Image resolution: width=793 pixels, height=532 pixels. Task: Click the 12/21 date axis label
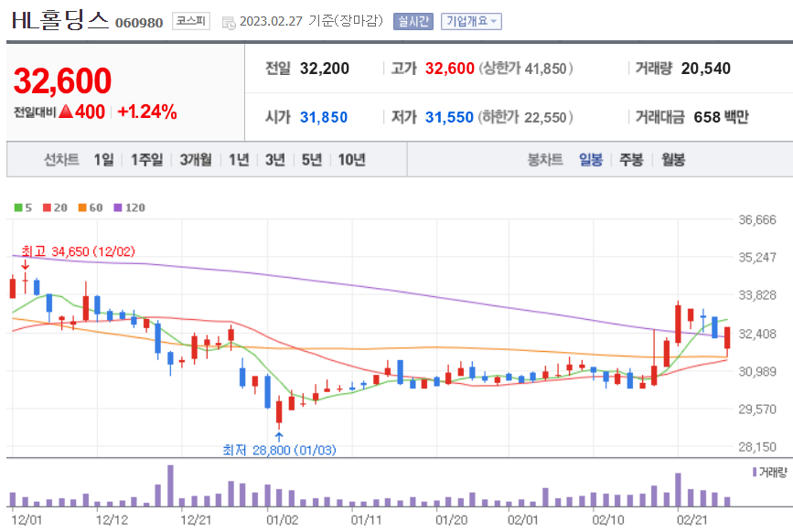196,520
